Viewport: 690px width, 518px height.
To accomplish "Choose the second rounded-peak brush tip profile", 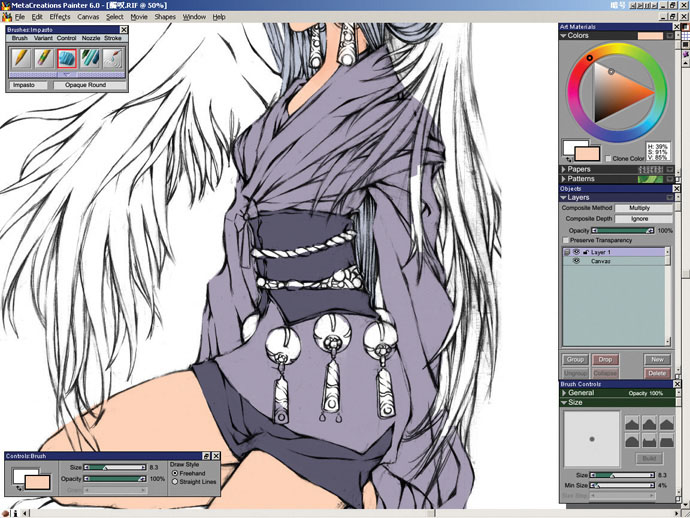I will pos(650,423).
